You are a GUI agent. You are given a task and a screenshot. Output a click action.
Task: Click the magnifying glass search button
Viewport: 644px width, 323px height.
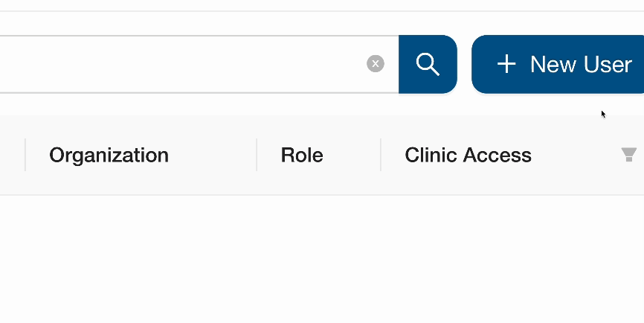tap(428, 64)
